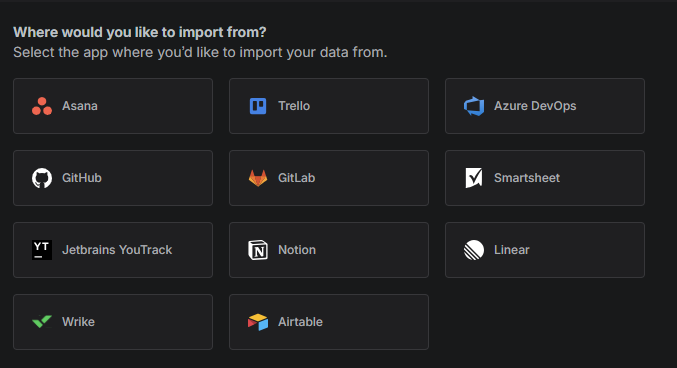The height and width of the screenshot is (368, 677).
Task: Choose the Trello import option
Action: click(329, 106)
